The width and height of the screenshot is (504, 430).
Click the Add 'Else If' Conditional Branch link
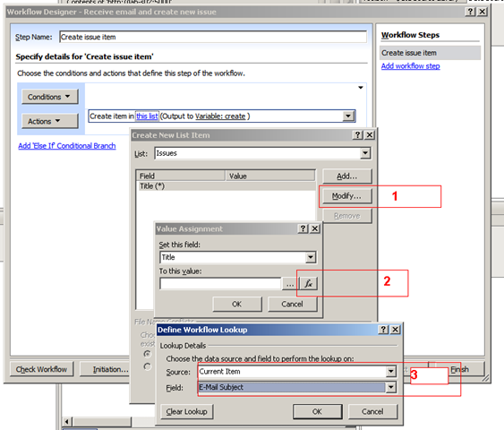pos(67,146)
